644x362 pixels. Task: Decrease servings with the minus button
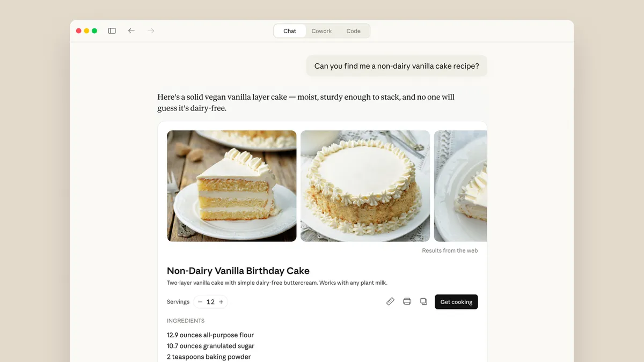200,302
